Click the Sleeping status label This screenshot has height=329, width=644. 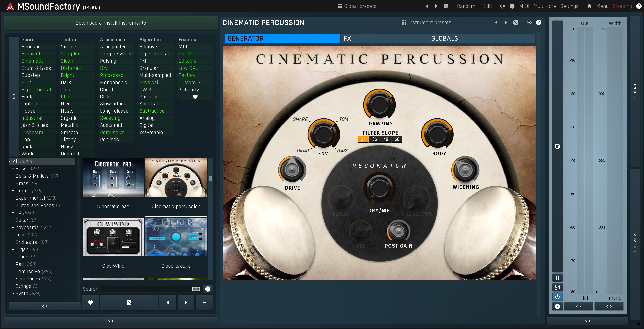tap(622, 6)
